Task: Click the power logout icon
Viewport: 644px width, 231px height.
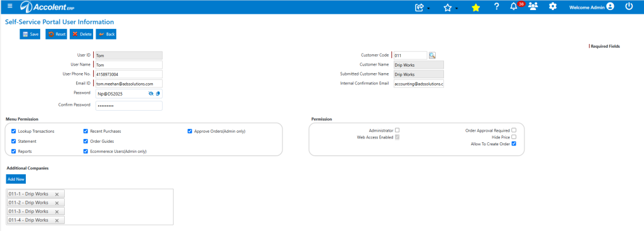Action: [629, 6]
